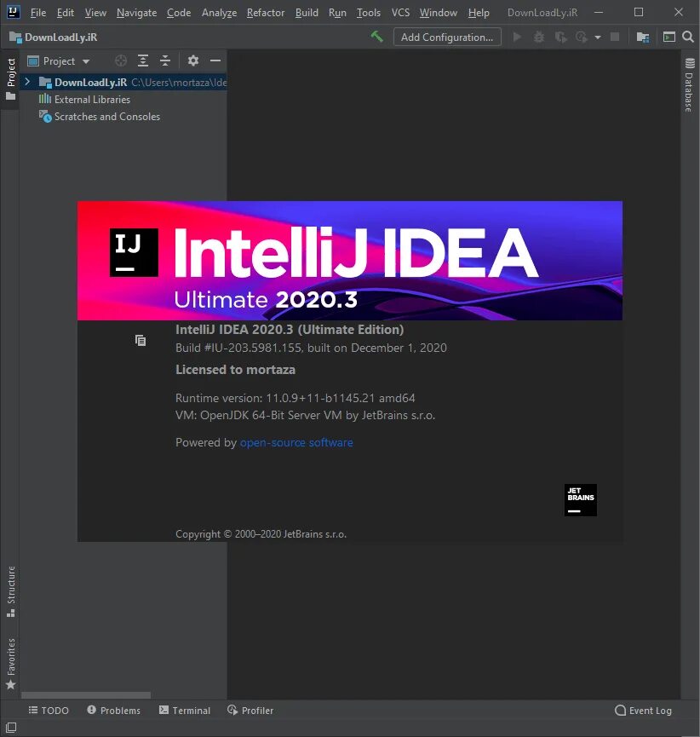
Task: Open the Refactor menu
Action: click(x=266, y=13)
